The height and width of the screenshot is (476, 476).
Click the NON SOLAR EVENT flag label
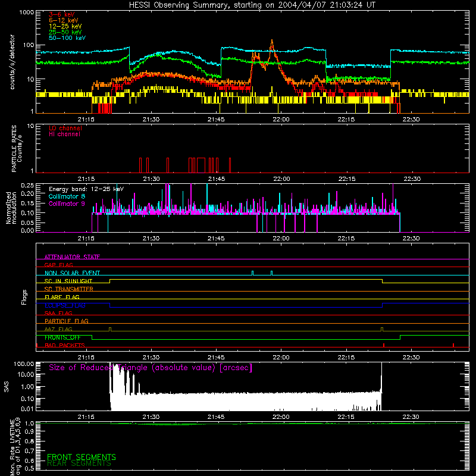[72, 273]
